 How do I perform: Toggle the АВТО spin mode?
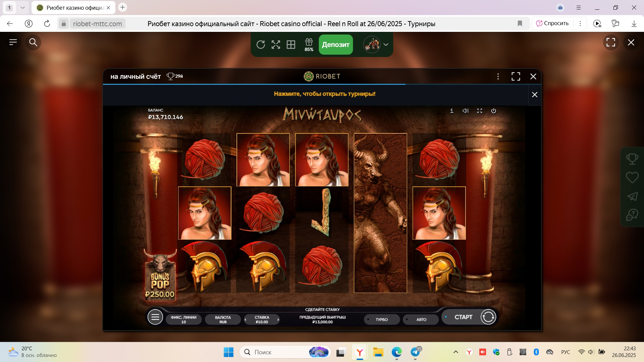(x=421, y=319)
